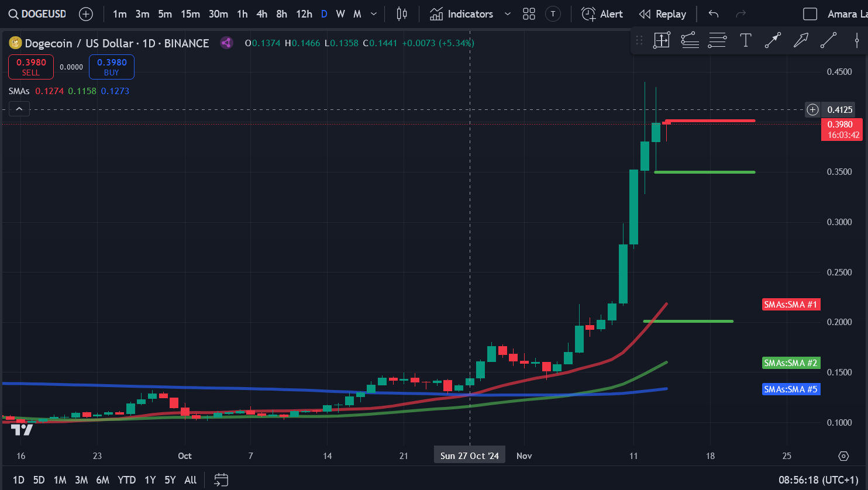
Task: Select the Text drawing tool
Action: 745,40
